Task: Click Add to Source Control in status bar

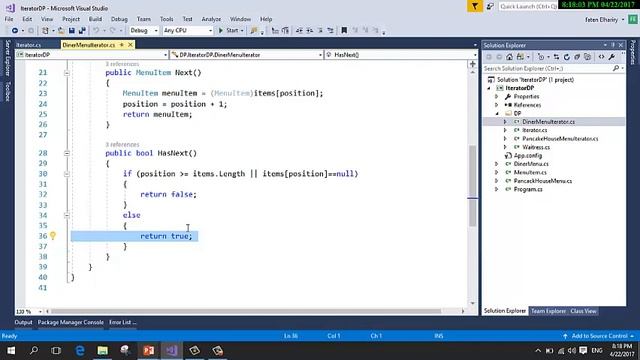Action: click(x=599, y=336)
